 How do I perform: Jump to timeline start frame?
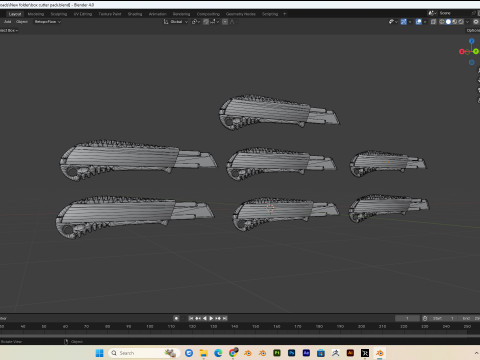(x=191, y=318)
